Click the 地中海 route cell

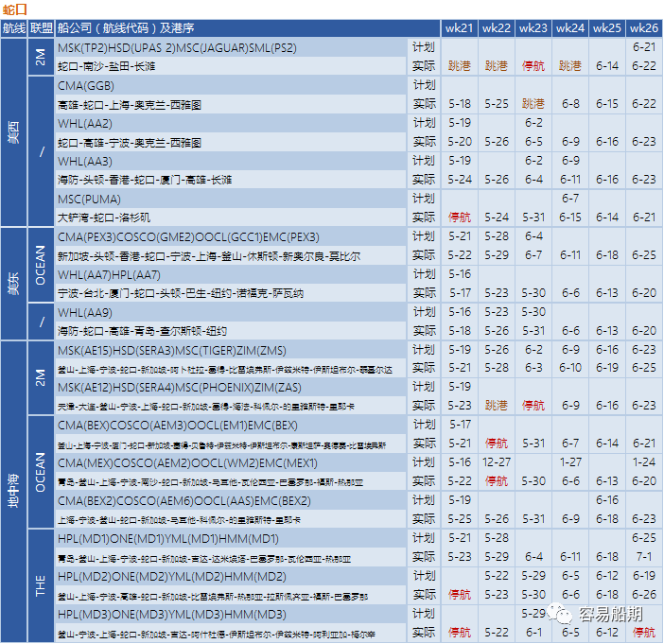pyautogui.click(x=13, y=491)
